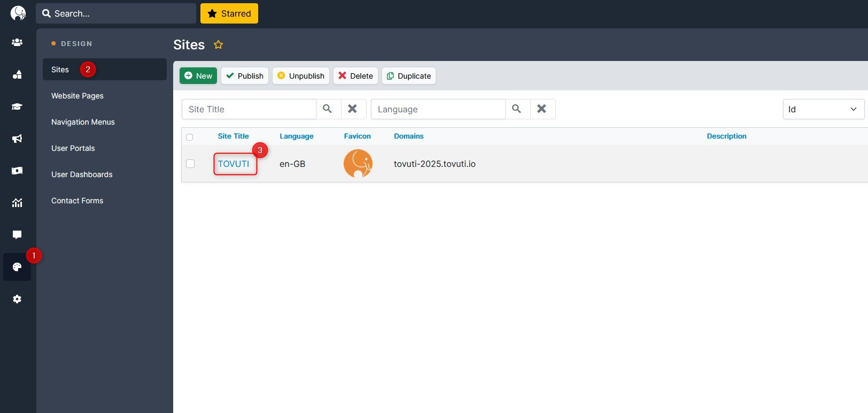Open the chart analytics sidebar icon
Screen dimensions: 868x413
pos(17,203)
